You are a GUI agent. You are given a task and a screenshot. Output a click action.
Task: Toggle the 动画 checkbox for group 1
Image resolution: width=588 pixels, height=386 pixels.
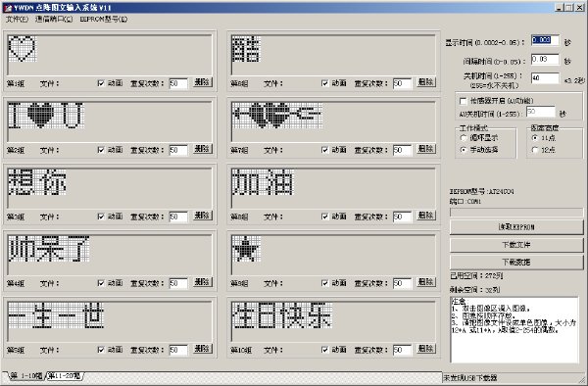click(101, 83)
